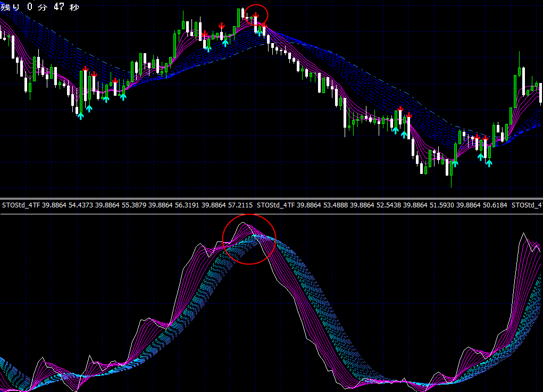Click the leftmost red down arrow signal

point(85,69)
